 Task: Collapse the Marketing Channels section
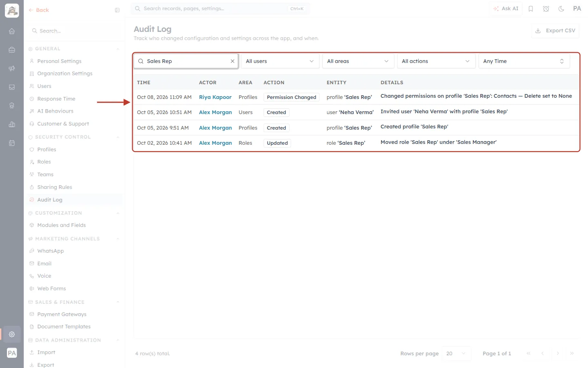click(x=118, y=239)
